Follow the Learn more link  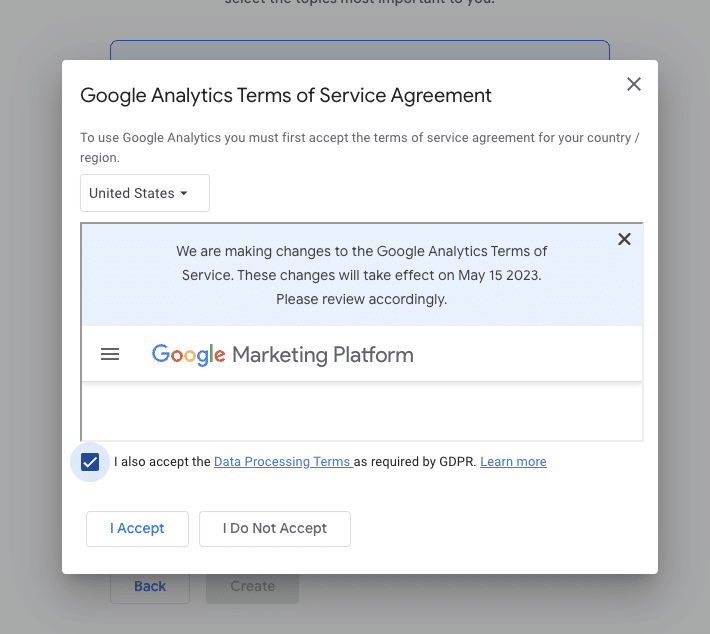coord(513,461)
